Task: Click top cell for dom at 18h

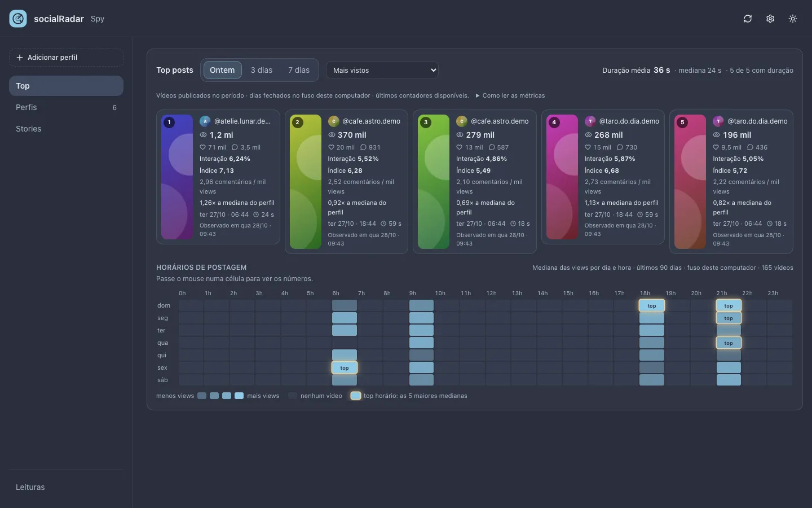Action: [652, 305]
